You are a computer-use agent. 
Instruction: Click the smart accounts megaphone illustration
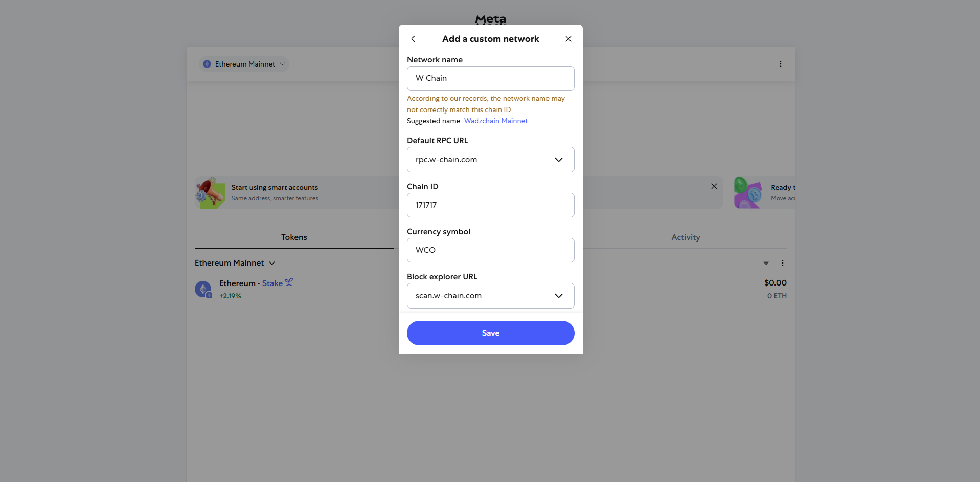pyautogui.click(x=210, y=192)
